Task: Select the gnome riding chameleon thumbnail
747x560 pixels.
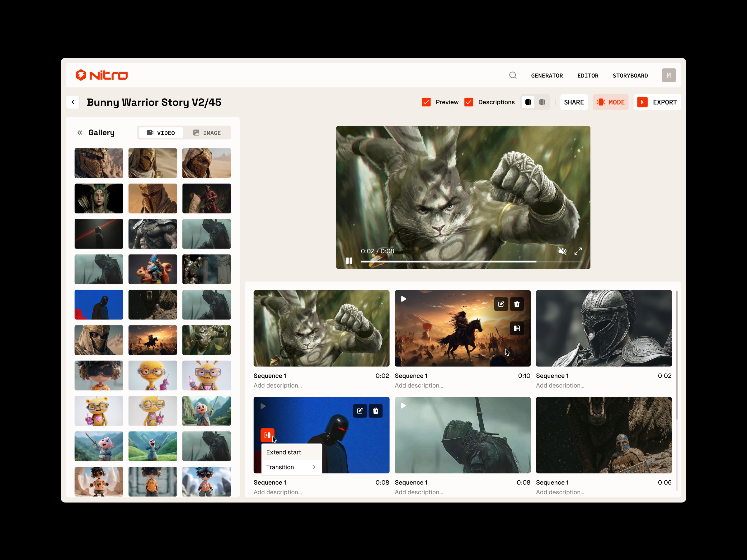Action: (153, 269)
